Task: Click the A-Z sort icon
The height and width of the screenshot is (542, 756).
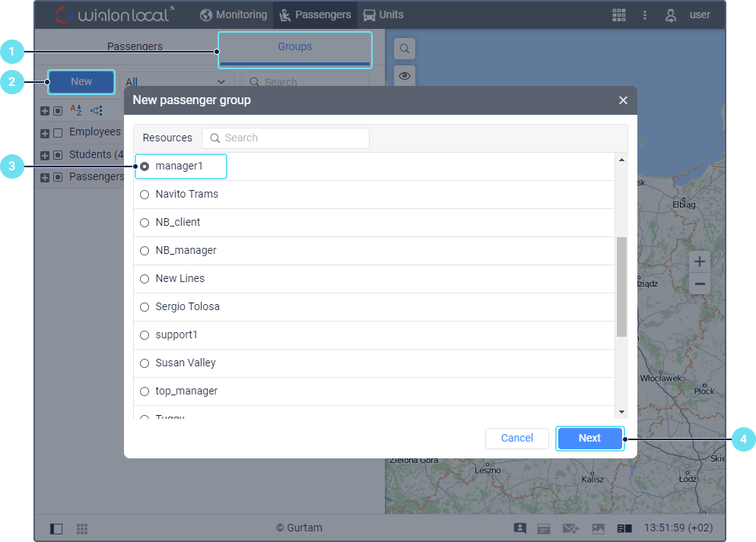Action: pos(76,110)
